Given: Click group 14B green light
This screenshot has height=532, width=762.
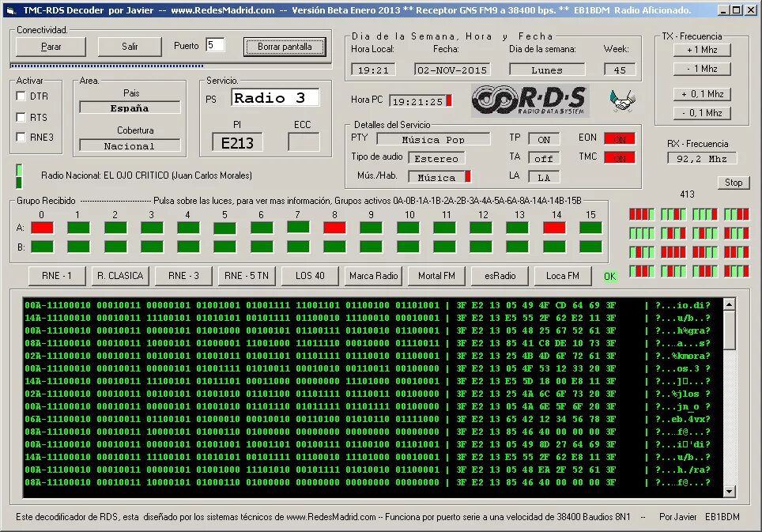Looking at the screenshot, I should tap(554, 247).
